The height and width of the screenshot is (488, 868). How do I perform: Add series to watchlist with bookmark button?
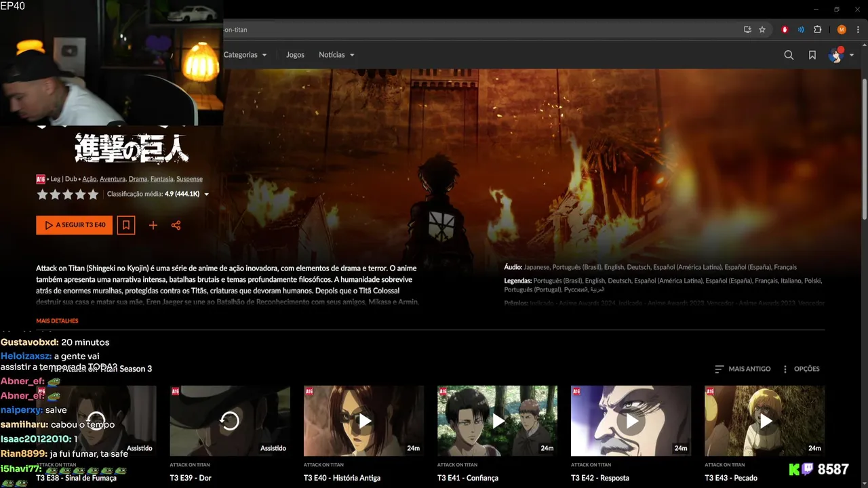coord(126,225)
